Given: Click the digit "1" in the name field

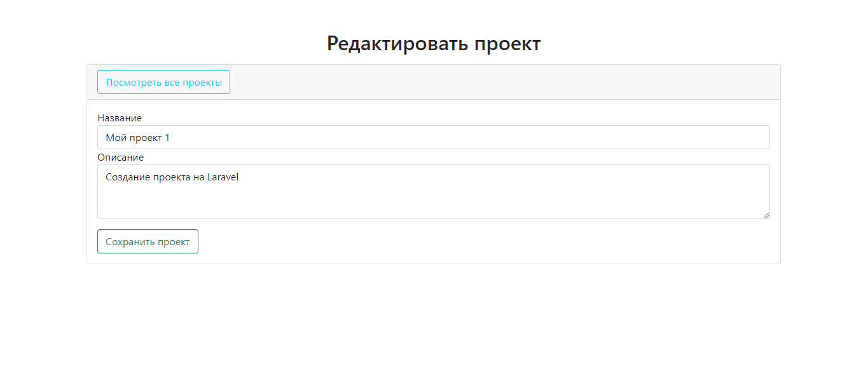Looking at the screenshot, I should coord(167,138).
